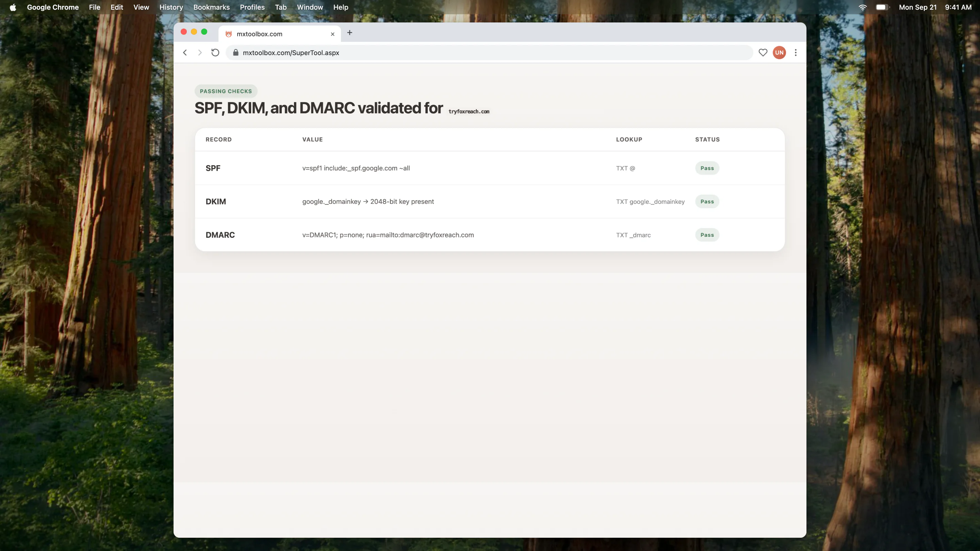Open the UN profile avatar
980x551 pixels.
click(x=779, y=52)
